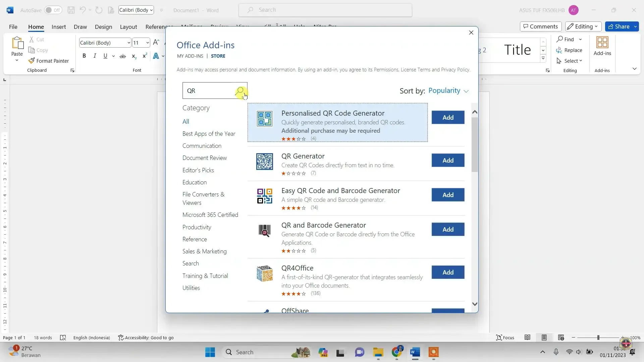Viewport: 644px width, 362px height.
Task: Add the QR Generator add-in
Action: click(448, 160)
